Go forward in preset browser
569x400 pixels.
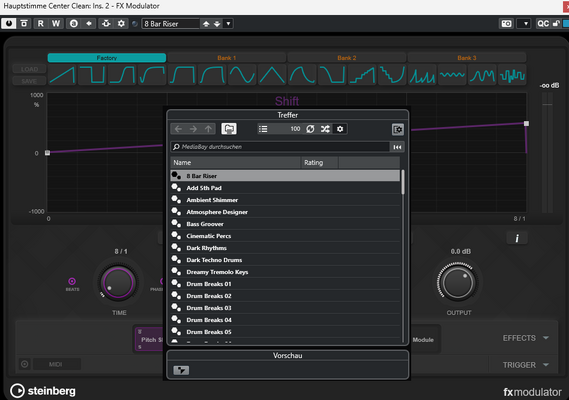(193, 129)
